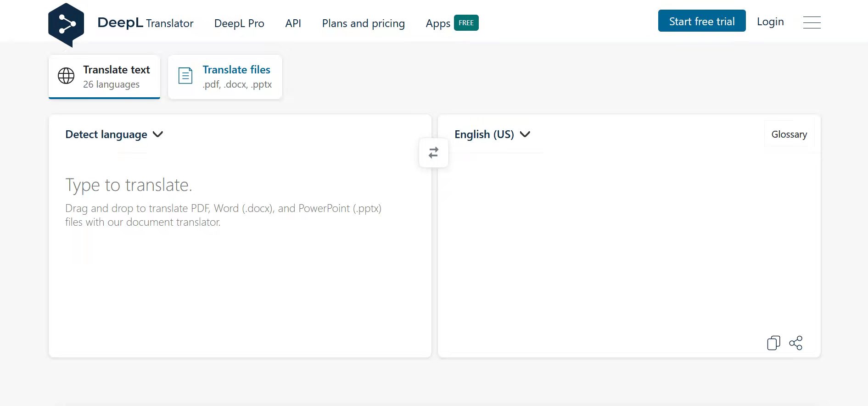Expand the Detect language dropdown
Image resolution: width=868 pixels, height=406 pixels.
click(114, 134)
